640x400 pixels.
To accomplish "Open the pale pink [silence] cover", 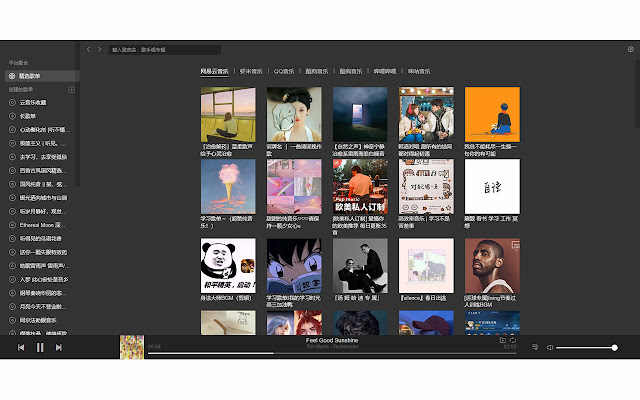I will (x=426, y=266).
